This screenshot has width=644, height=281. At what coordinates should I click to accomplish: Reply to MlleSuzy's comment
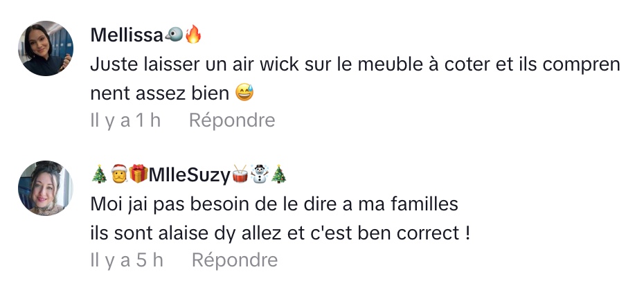point(235,260)
